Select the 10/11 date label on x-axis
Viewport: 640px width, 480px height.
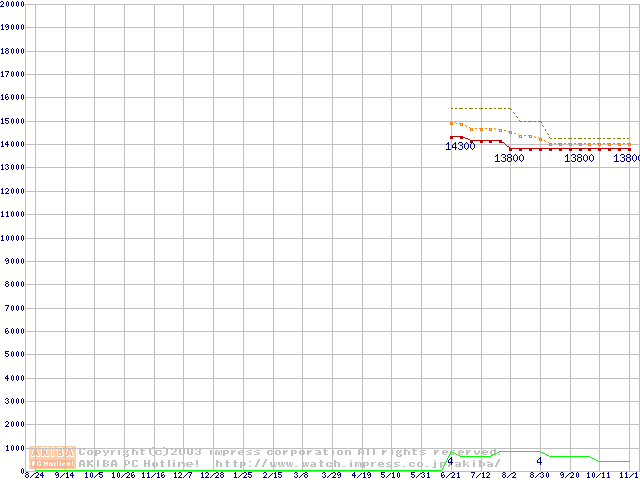tap(597, 475)
